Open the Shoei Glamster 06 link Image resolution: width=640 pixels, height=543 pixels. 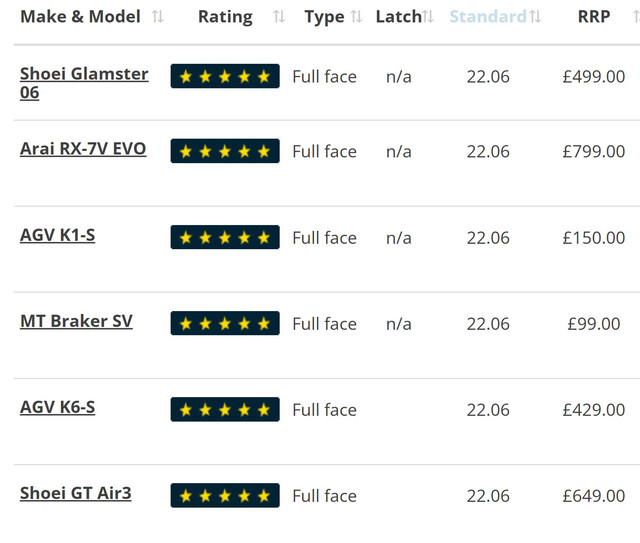pyautogui.click(x=84, y=83)
